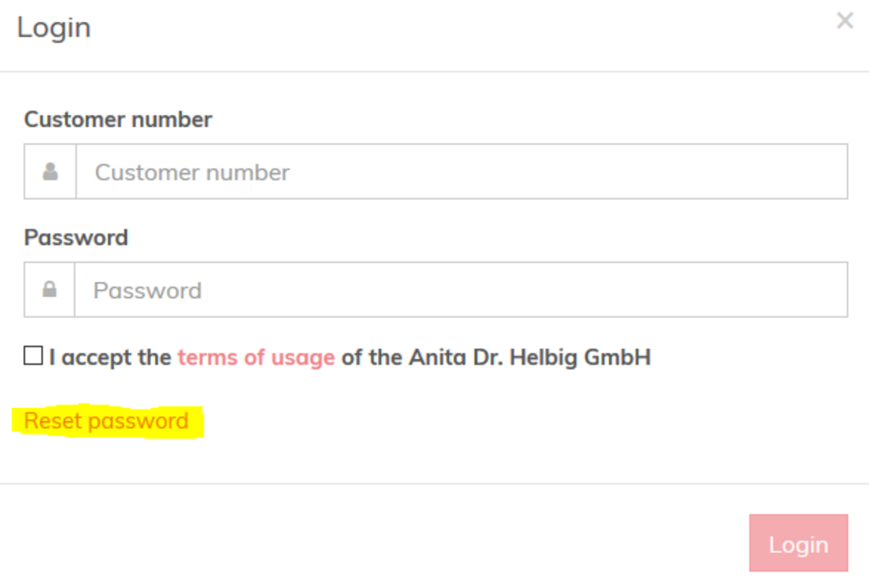This screenshot has width=869, height=588.
Task: Click the Reset password link
Action: coord(107,421)
